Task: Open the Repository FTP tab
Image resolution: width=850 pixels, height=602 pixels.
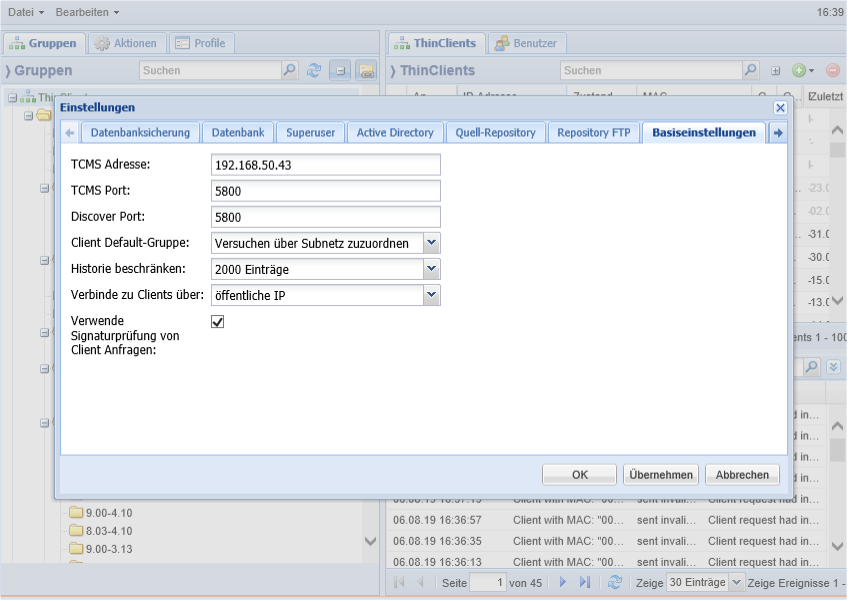Action: coord(594,133)
